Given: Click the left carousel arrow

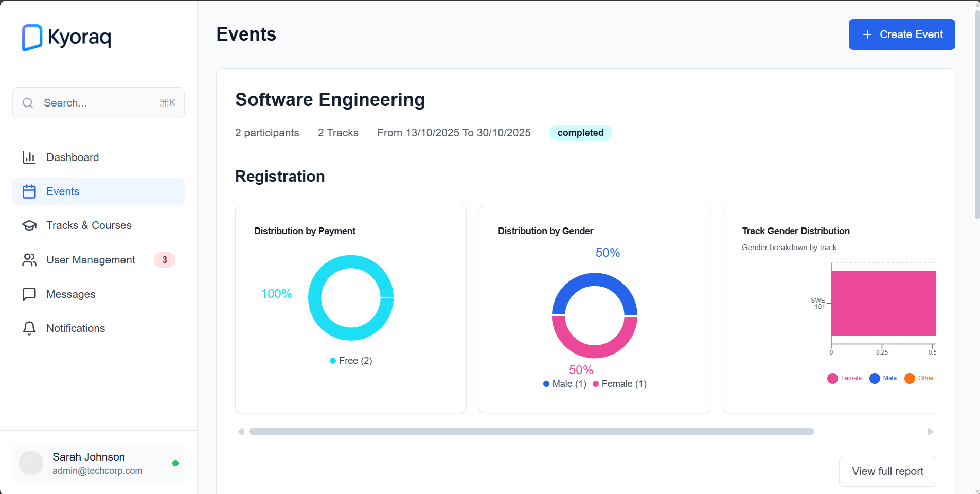Looking at the screenshot, I should click(240, 432).
